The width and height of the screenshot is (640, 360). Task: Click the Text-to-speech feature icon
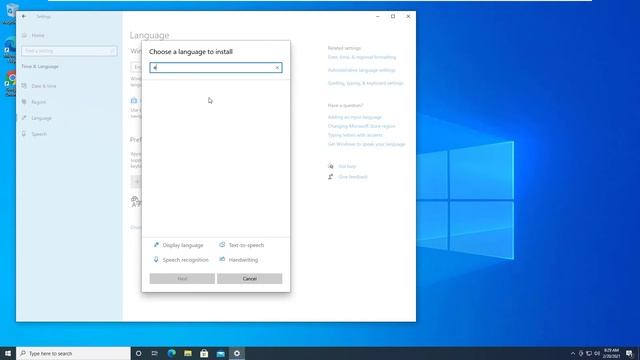pos(222,245)
